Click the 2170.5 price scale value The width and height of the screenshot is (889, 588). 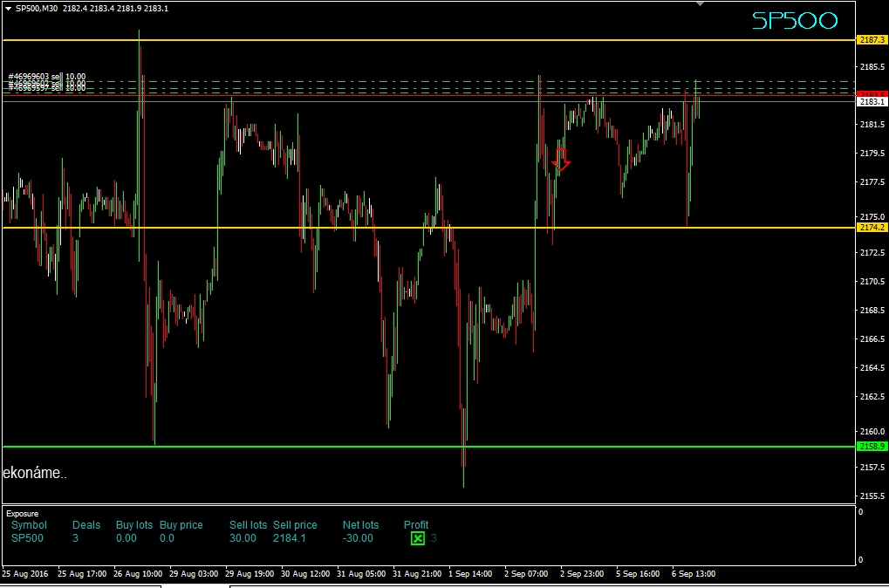872,281
